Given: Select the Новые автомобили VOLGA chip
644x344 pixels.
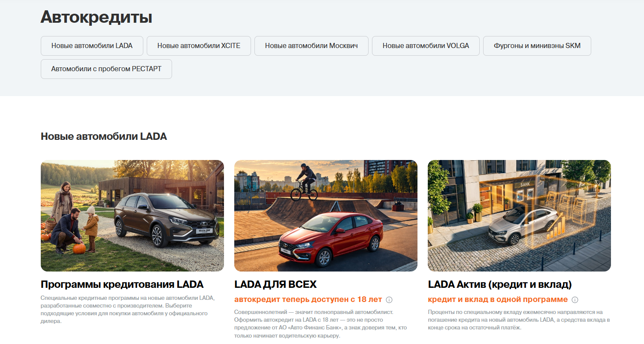Looking at the screenshot, I should 426,46.
